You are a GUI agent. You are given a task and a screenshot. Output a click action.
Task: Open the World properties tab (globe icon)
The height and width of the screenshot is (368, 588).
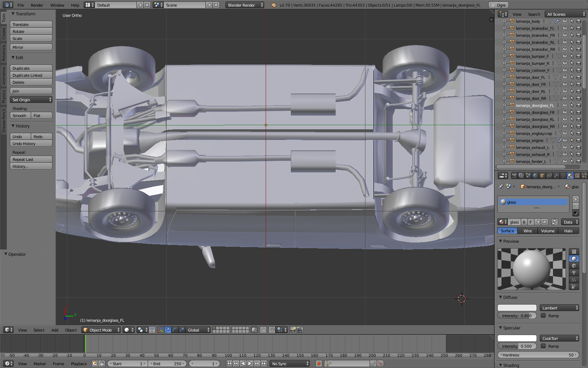pyautogui.click(x=535, y=176)
